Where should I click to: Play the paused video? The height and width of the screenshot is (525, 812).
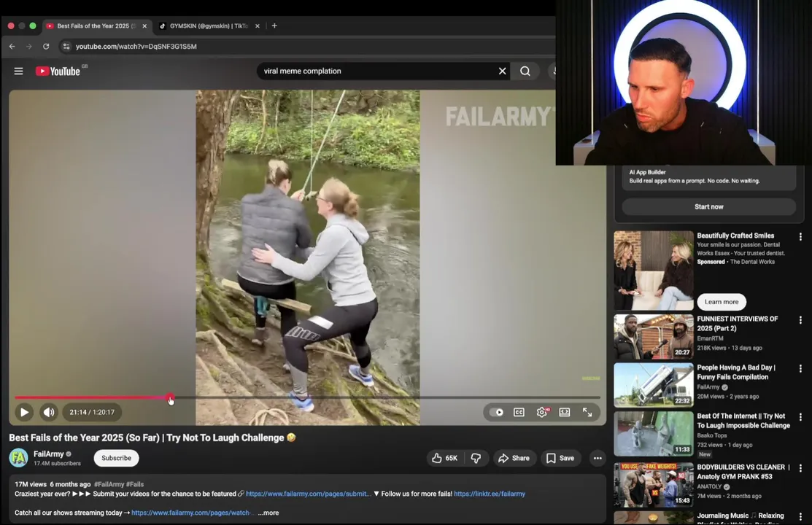[24, 412]
